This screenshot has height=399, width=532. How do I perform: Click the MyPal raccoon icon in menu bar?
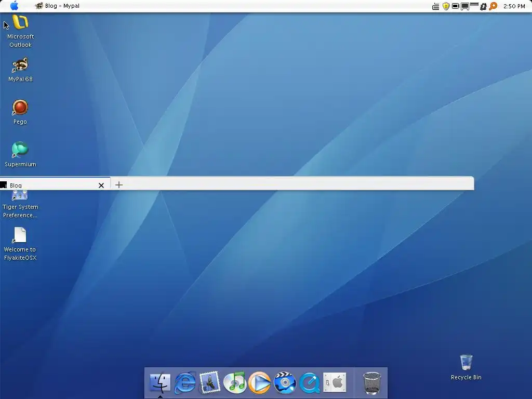39,6
